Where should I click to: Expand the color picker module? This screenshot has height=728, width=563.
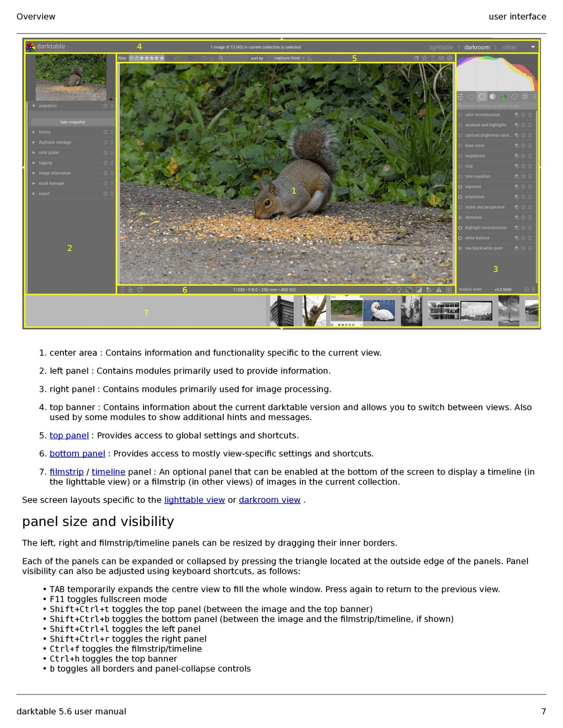click(34, 153)
